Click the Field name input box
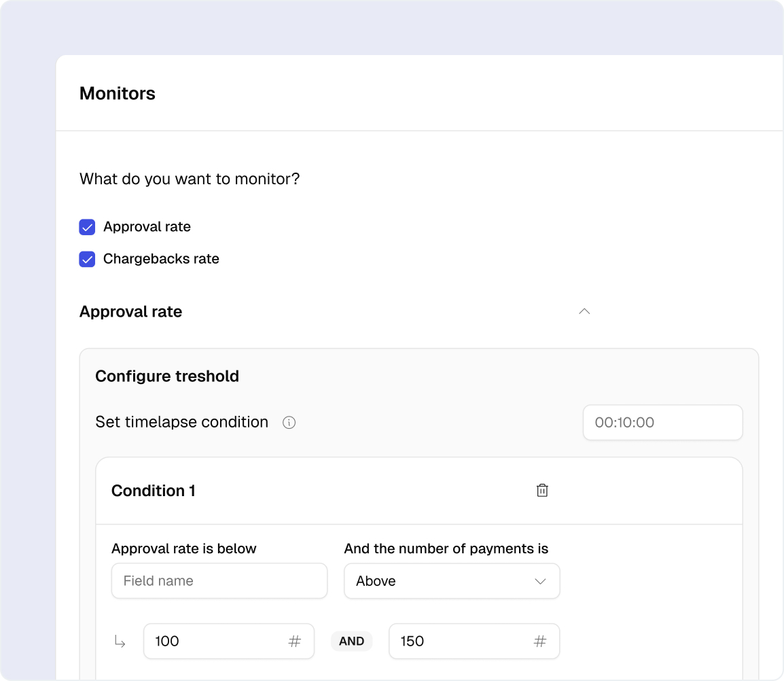 [x=219, y=581]
